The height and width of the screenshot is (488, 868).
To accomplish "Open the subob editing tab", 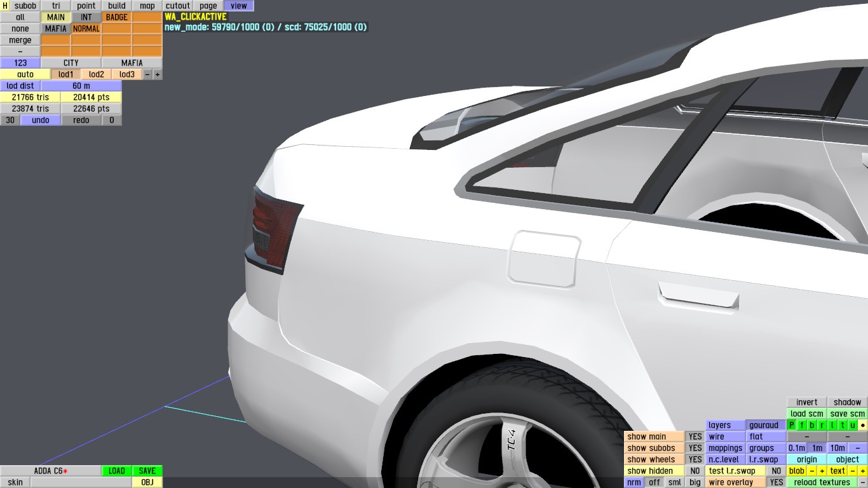I will [25, 6].
